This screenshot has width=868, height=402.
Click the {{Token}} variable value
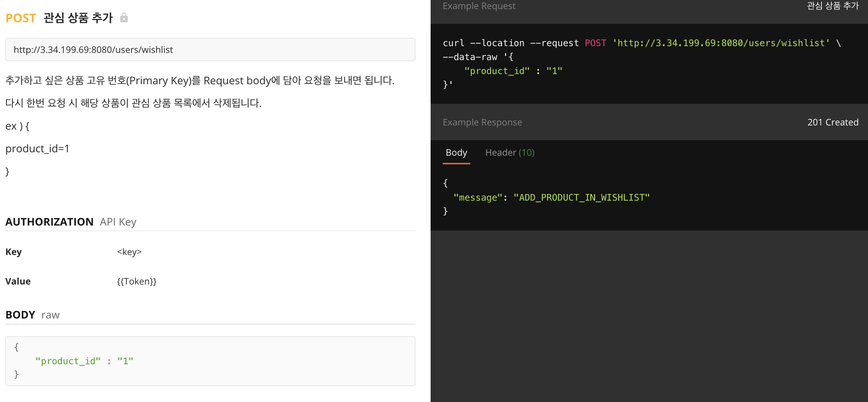click(137, 281)
